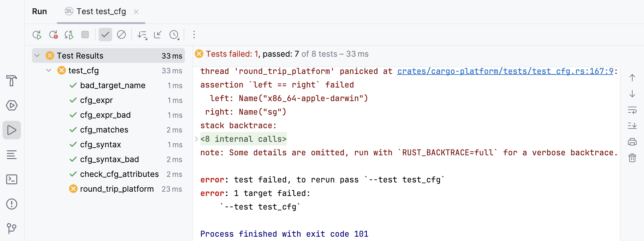Enable soft-wrap in the console output
The image size is (644, 241).
coord(632,110)
